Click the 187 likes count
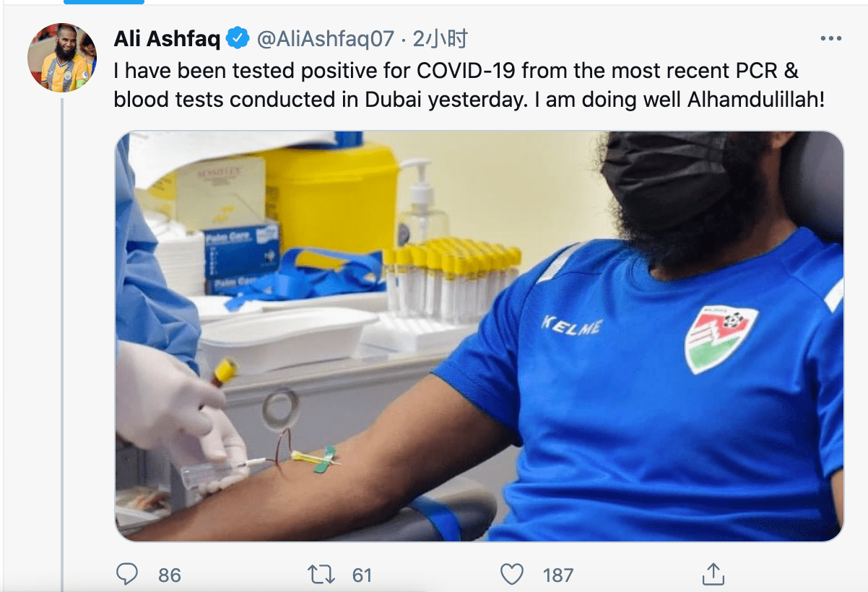Image resolution: width=868 pixels, height=592 pixels. point(557,575)
